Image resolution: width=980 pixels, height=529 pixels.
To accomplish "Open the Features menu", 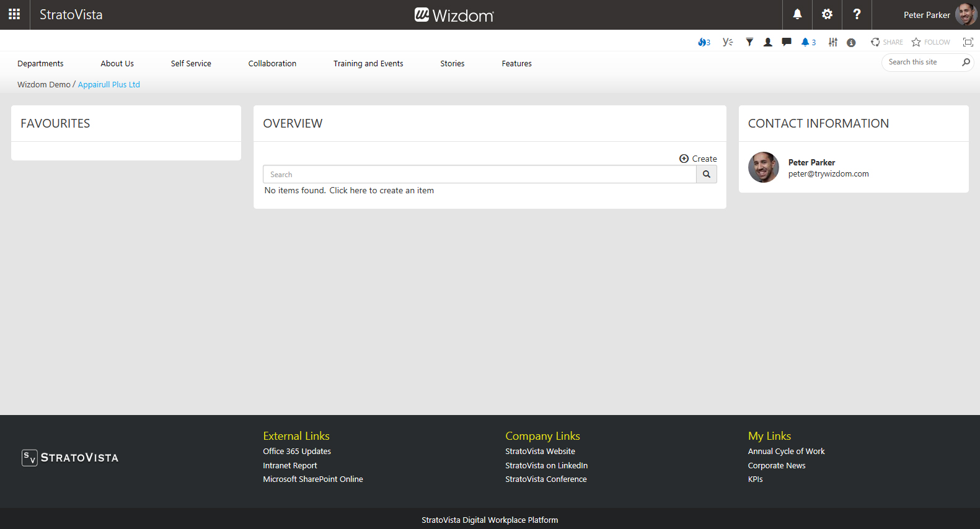I will 517,63.
